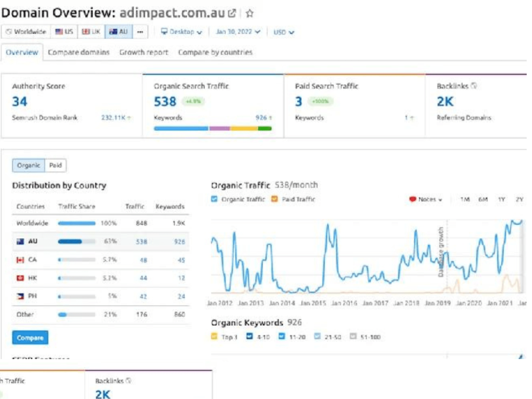Viewport: 532px width, 399px height.
Task: Click the Worldwide globe option
Action: pyautogui.click(x=26, y=32)
